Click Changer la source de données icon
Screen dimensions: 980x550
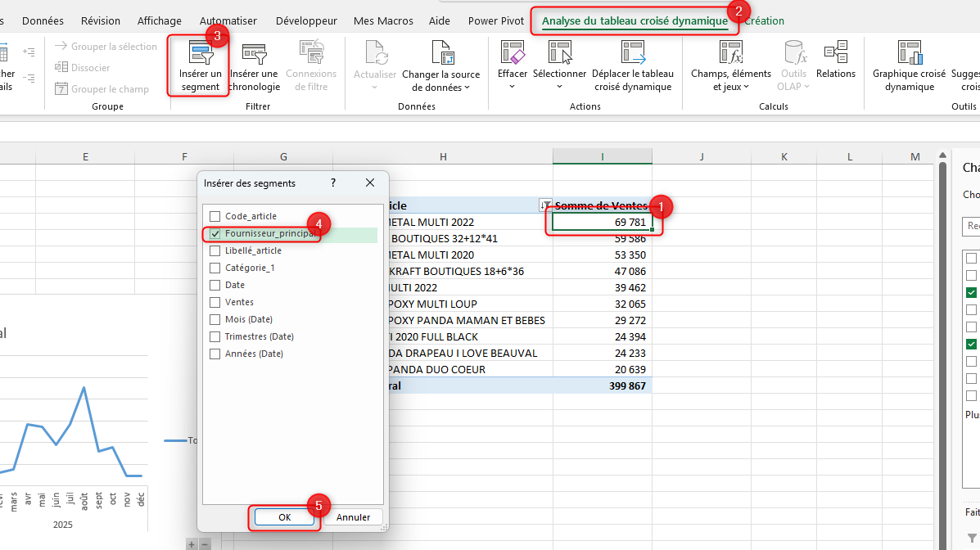(x=442, y=52)
